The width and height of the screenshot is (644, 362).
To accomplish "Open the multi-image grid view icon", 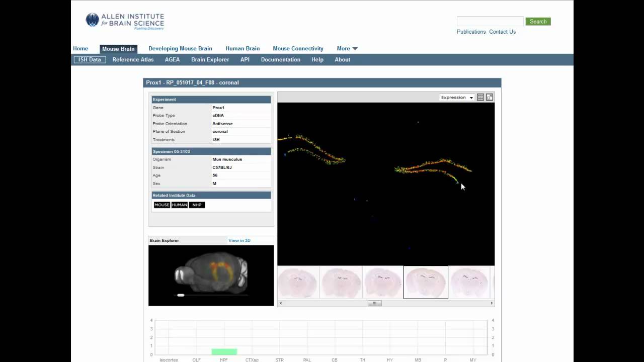I will 480,97.
